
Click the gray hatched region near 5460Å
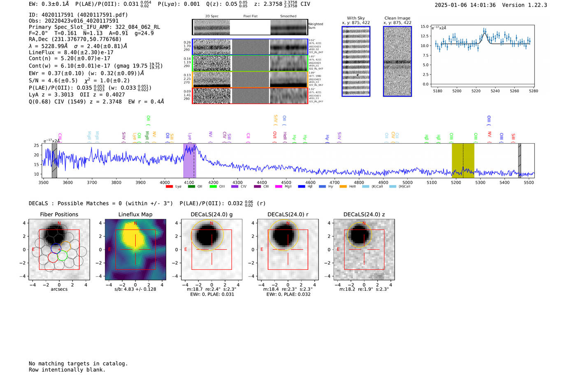click(x=520, y=160)
